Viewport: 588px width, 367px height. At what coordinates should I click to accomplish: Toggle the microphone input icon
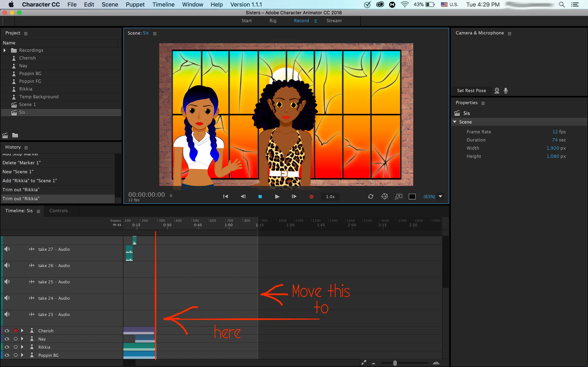506,91
